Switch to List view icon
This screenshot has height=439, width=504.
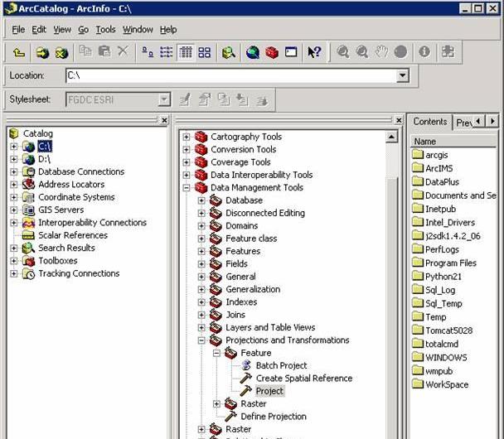coord(166,52)
